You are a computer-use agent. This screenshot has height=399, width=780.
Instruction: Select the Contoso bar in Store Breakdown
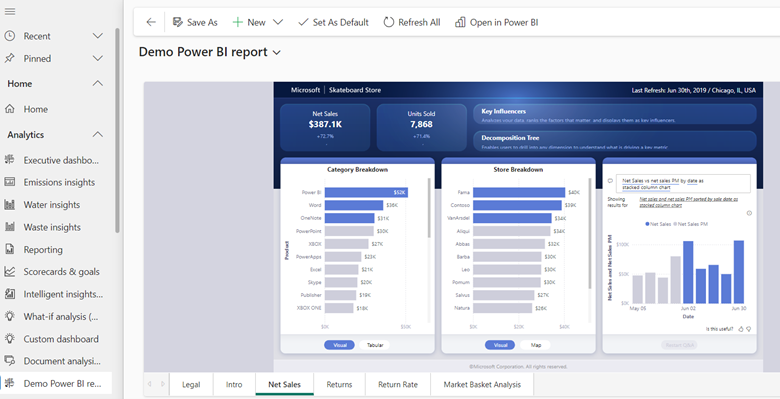517,205
